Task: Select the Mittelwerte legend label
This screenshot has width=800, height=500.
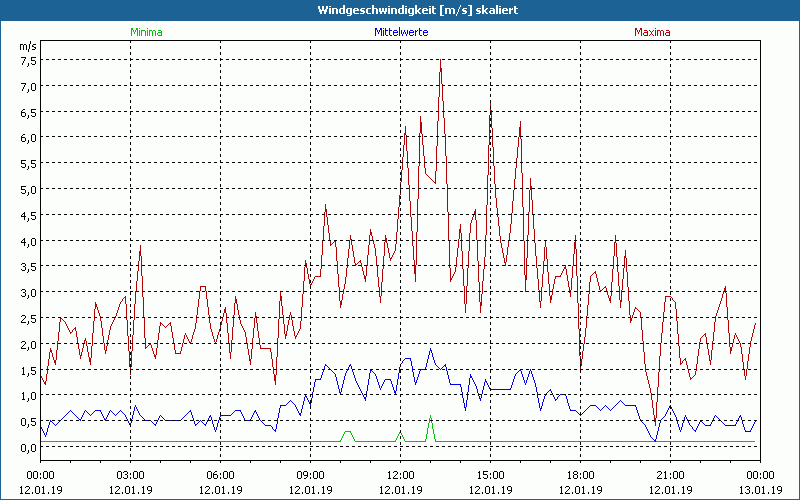Action: point(400,32)
